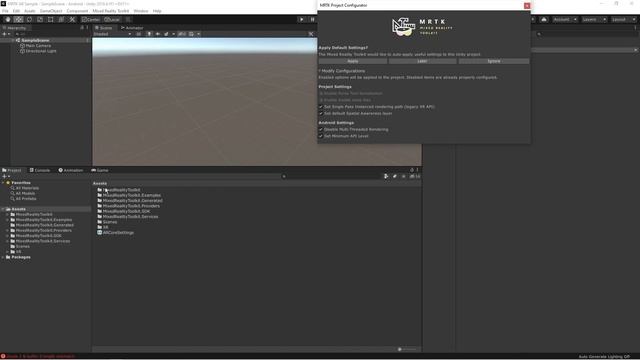Click the Later button in MRTK Configurator
This screenshot has height=360, width=640.
tap(422, 61)
